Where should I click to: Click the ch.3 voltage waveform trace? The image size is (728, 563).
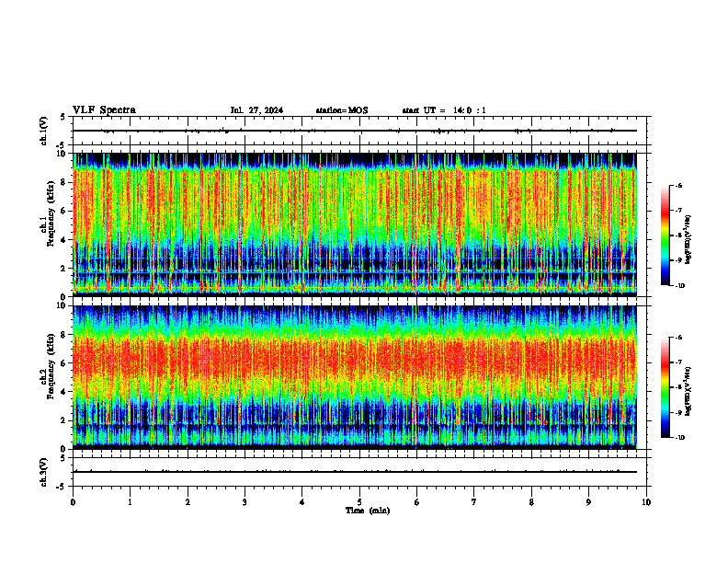click(355, 472)
